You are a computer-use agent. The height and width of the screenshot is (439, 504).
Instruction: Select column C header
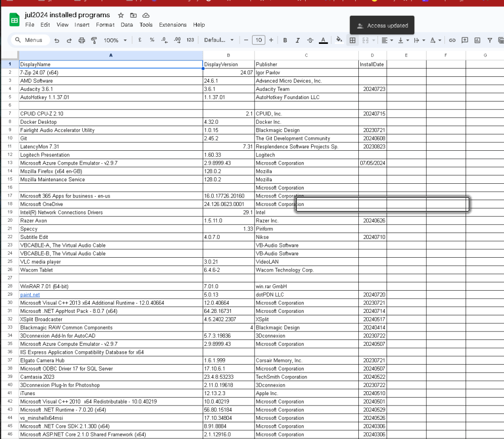tap(306, 55)
